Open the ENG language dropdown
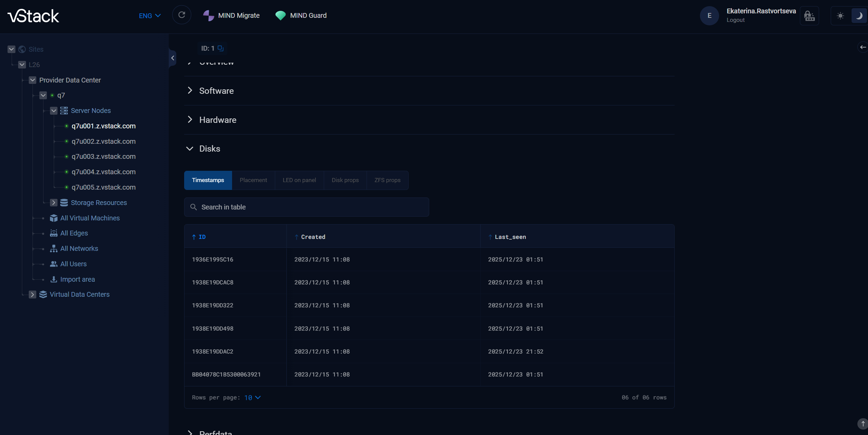The width and height of the screenshot is (868, 435). coord(150,16)
